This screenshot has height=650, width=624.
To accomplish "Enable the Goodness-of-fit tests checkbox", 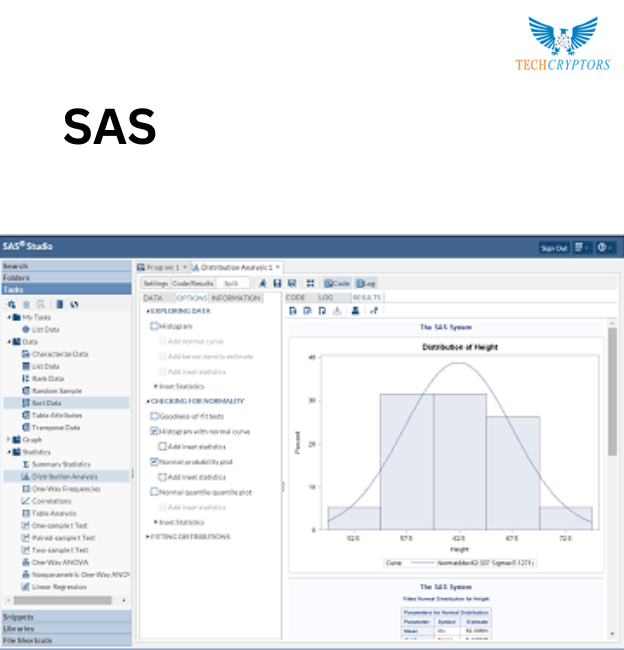I will [x=154, y=416].
